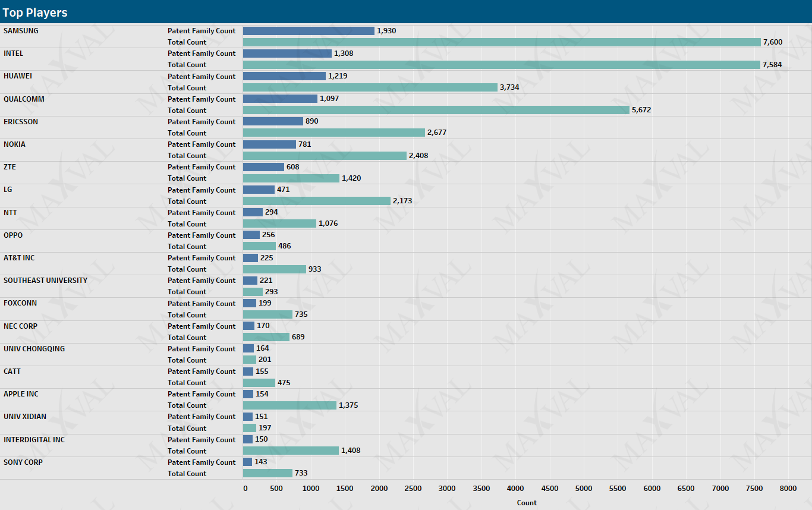Viewport: 812px width, 510px height.
Task: Click the CATT row label
Action: pyautogui.click(x=12, y=371)
